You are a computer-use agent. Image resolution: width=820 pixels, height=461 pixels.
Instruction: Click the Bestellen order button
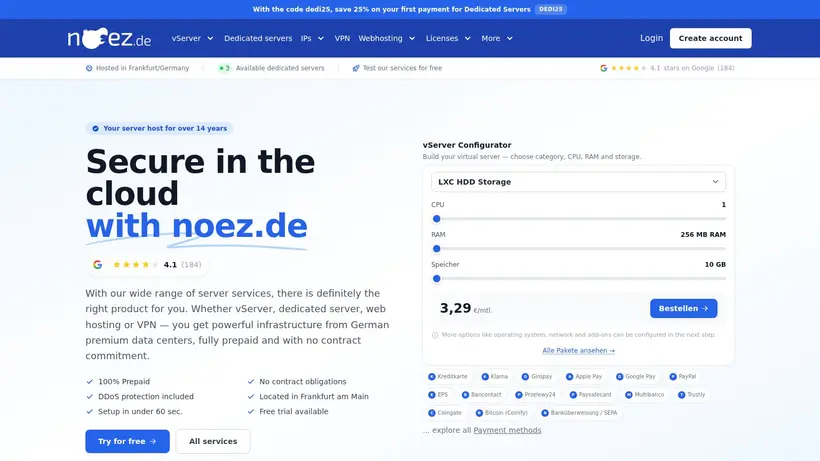click(684, 308)
